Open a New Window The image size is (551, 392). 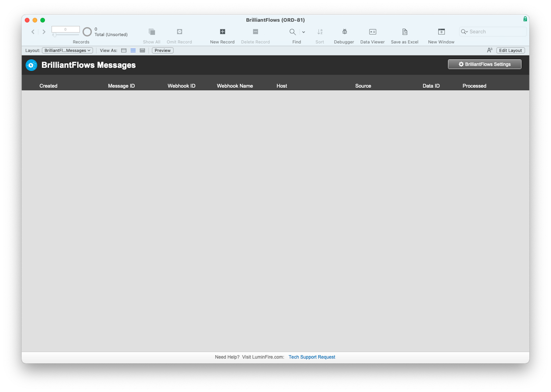pos(441,32)
